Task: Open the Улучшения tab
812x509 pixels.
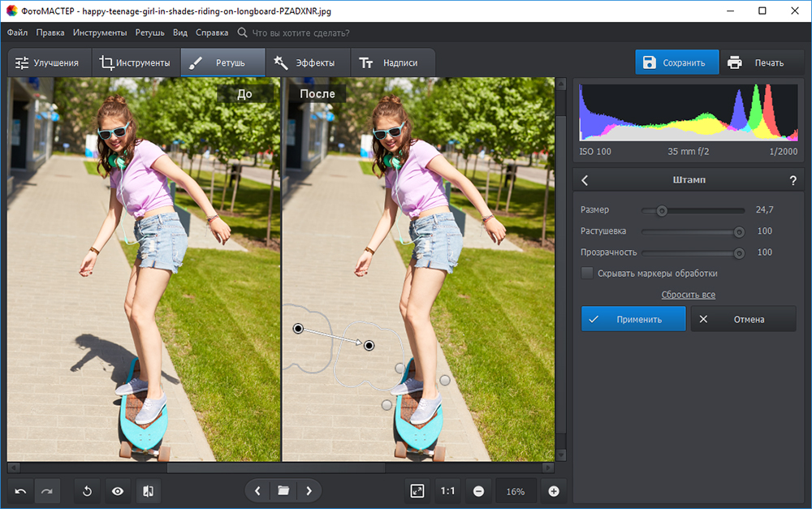Action: click(x=50, y=63)
